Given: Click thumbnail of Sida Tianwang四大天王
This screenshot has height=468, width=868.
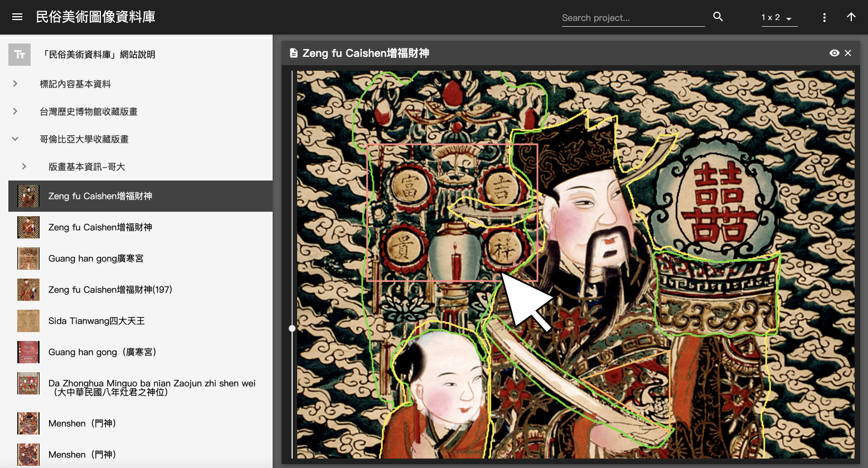Looking at the screenshot, I should 28,321.
